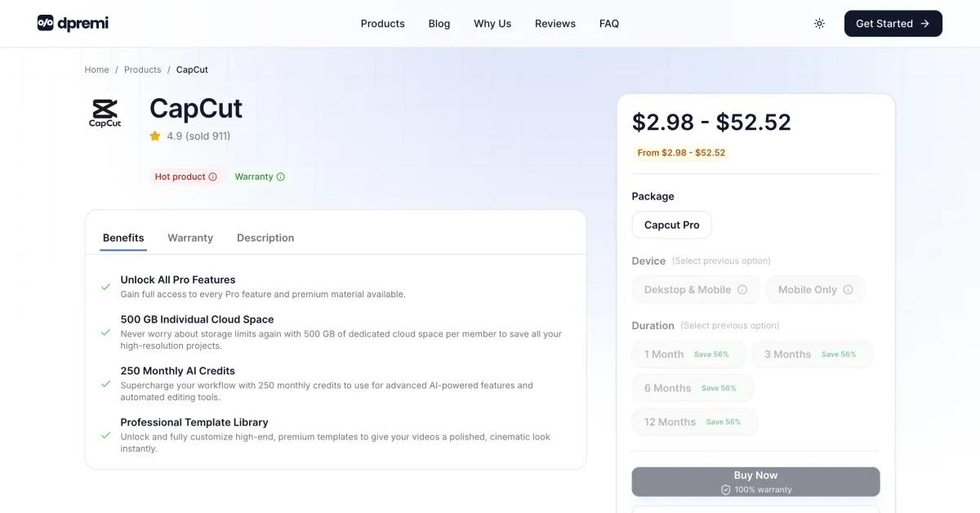Click the info icon beside Desktop & Mobile
The height and width of the screenshot is (513, 980).
pyautogui.click(x=742, y=289)
